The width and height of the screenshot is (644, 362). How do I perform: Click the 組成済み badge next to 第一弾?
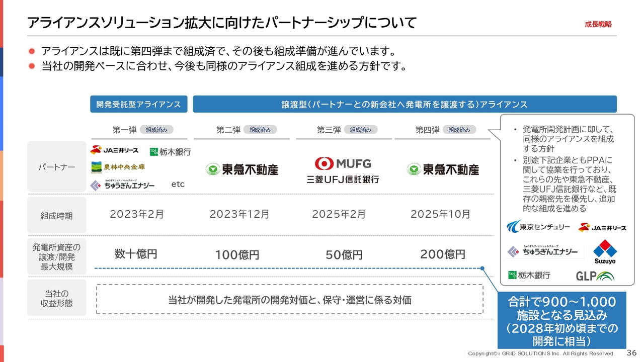pyautogui.click(x=156, y=130)
